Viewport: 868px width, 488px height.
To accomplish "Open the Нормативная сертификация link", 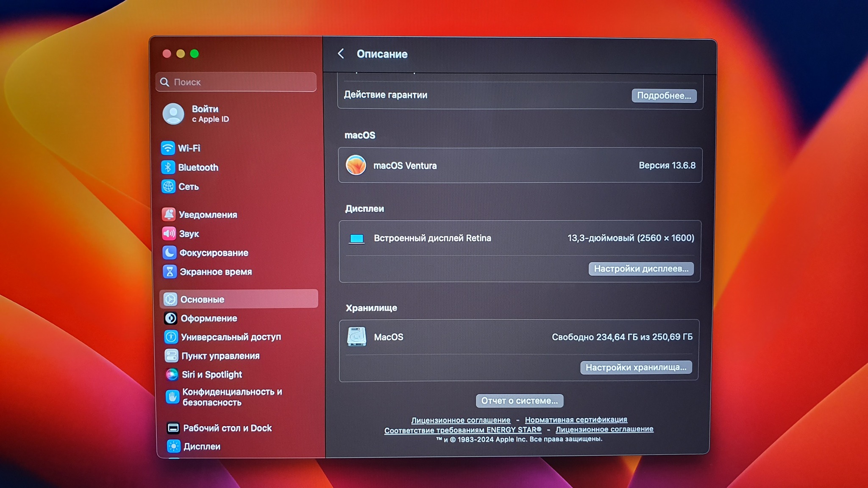I will (x=576, y=419).
